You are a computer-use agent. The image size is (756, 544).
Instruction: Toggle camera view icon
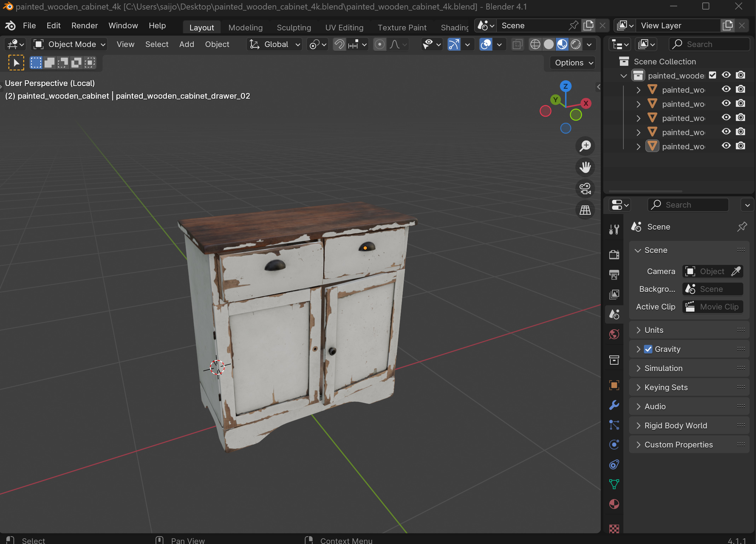(585, 189)
